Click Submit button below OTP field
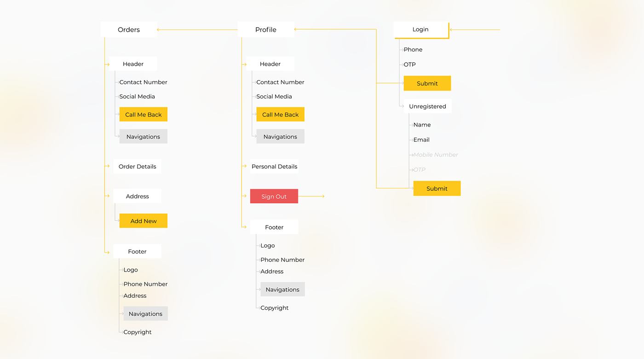The width and height of the screenshot is (644, 359). point(427,83)
